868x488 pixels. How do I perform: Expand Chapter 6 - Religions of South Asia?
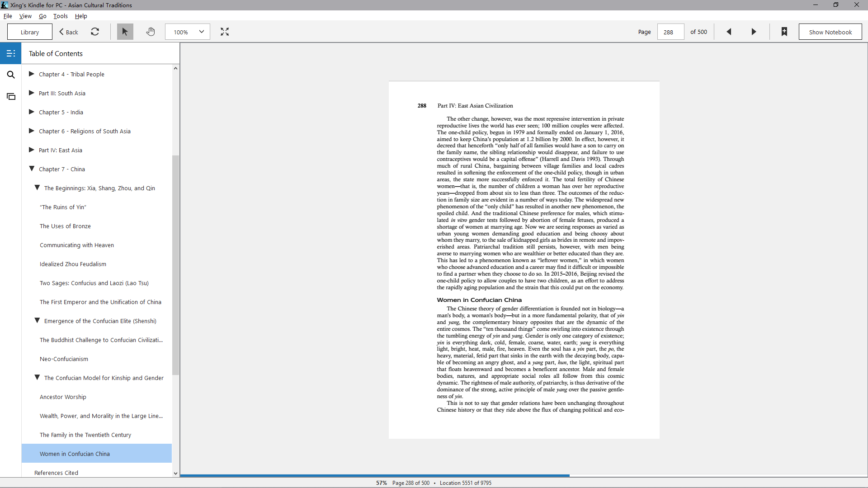click(x=32, y=131)
